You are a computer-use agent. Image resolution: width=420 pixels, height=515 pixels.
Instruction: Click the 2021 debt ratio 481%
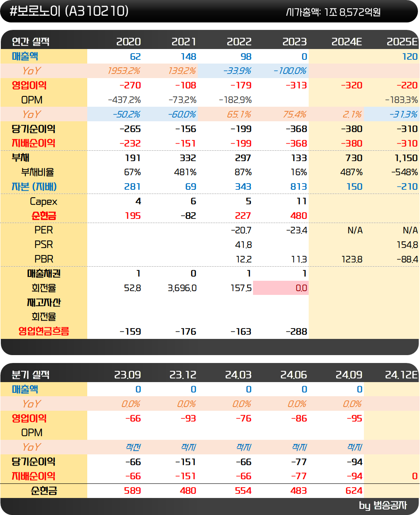click(185, 172)
